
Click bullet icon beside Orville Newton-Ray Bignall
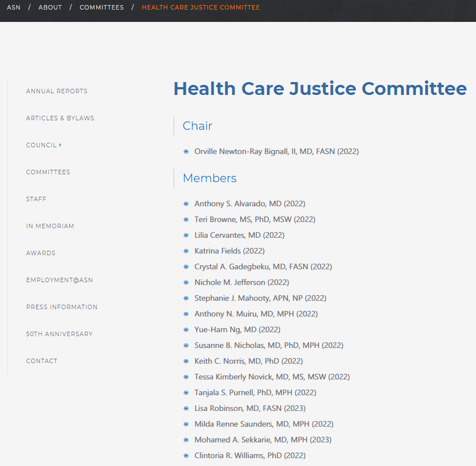tap(186, 152)
